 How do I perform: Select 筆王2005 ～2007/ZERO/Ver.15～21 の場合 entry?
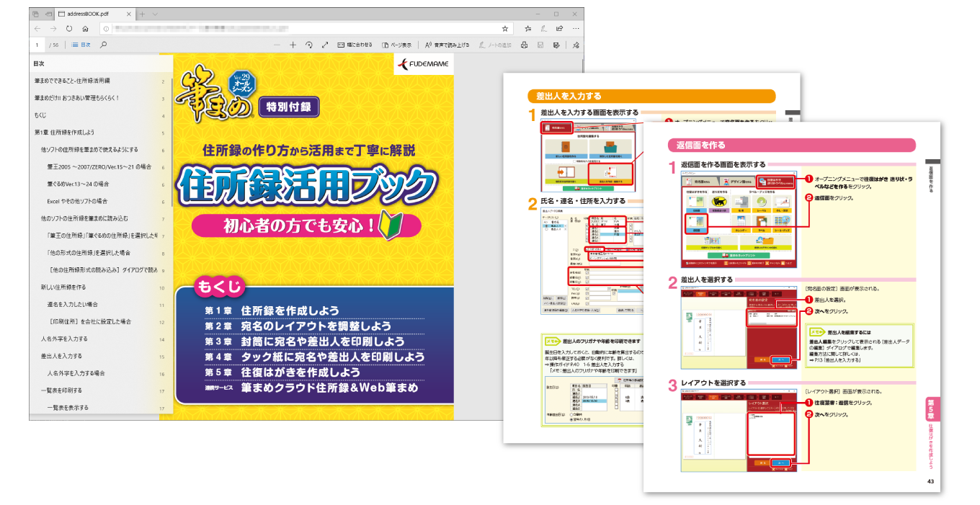coord(99,166)
